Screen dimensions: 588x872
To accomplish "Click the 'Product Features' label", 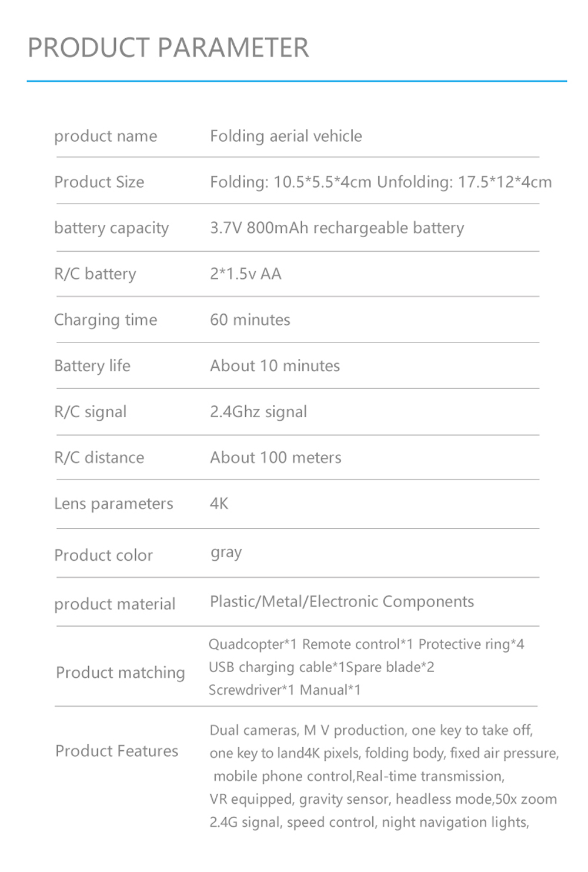I will [117, 751].
